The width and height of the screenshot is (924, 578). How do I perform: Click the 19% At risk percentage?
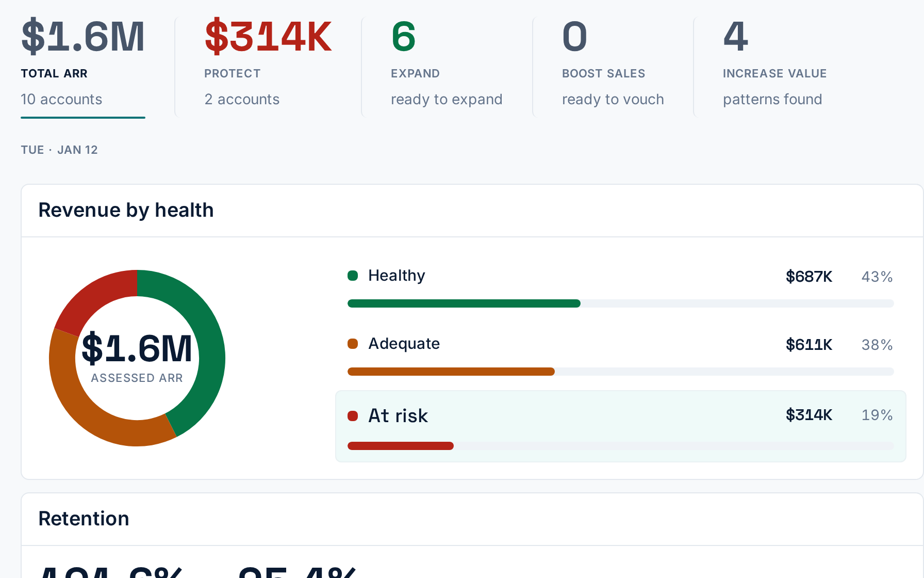(877, 415)
